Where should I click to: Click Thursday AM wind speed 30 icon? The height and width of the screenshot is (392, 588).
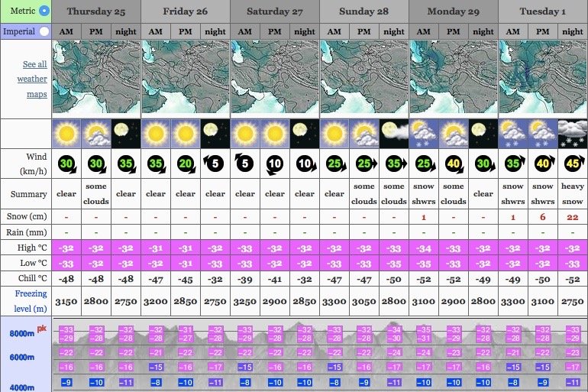pos(66,164)
